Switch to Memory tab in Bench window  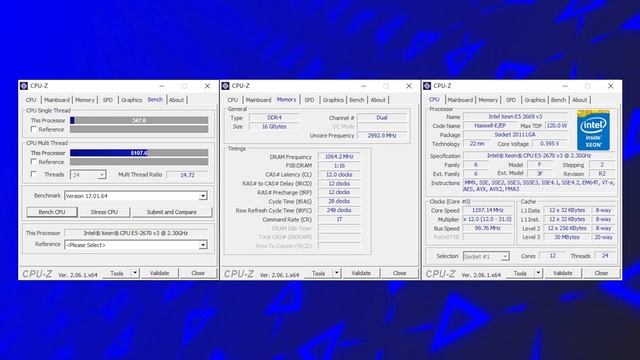[85, 100]
